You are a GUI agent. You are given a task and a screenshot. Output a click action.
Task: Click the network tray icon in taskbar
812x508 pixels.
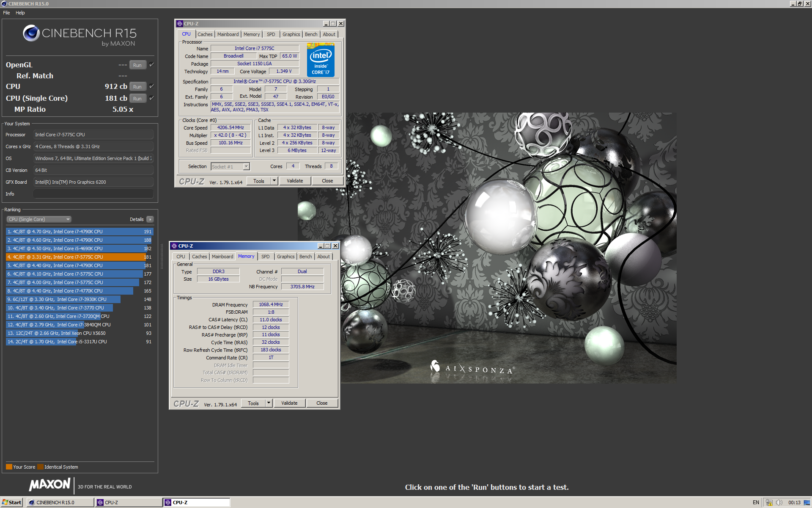click(769, 502)
